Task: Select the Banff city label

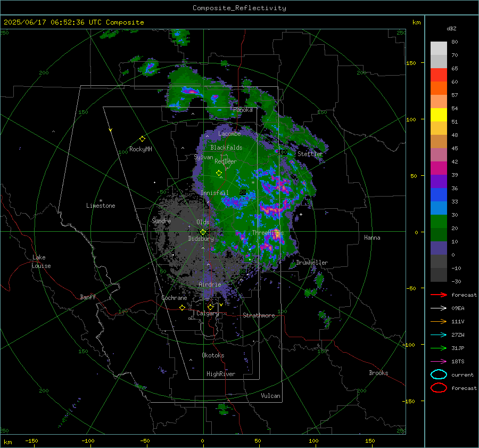Action: pos(88,297)
